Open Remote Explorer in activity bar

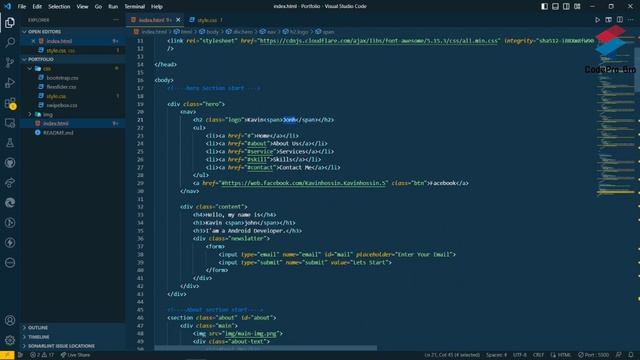[x=10, y=123]
